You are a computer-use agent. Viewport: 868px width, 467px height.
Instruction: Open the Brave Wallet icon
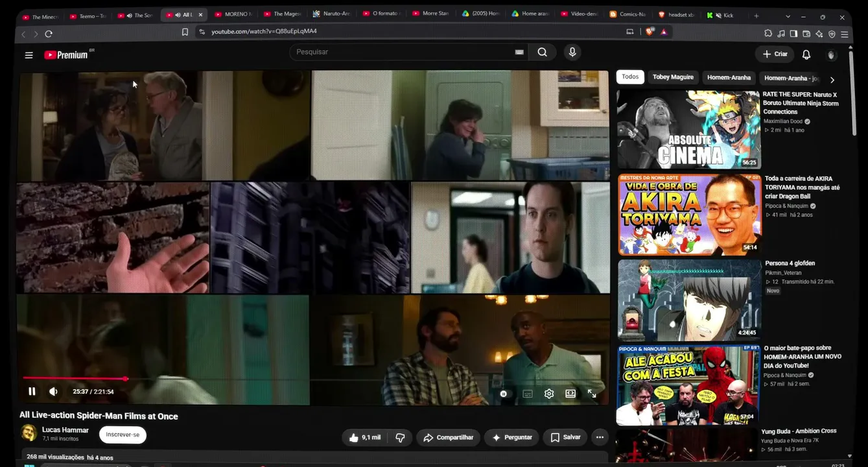click(x=806, y=34)
